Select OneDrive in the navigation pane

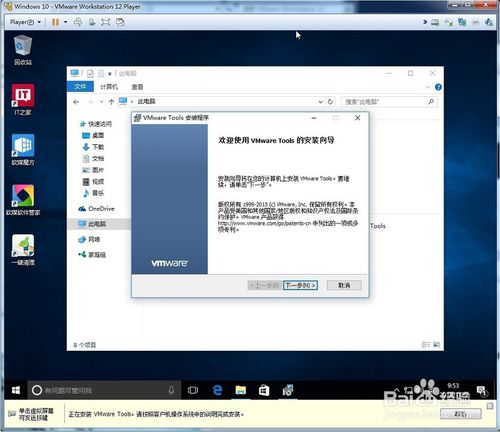[96, 209]
